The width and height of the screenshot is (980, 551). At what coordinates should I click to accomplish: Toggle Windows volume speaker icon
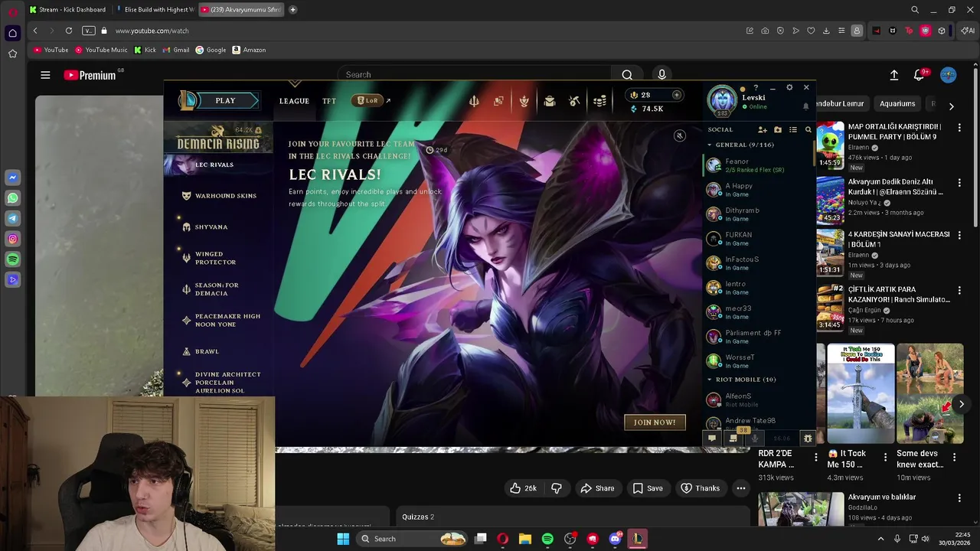(x=925, y=539)
